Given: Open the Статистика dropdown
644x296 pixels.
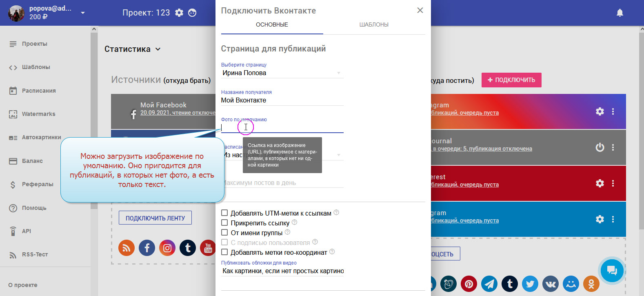Looking at the screenshot, I should point(132,49).
